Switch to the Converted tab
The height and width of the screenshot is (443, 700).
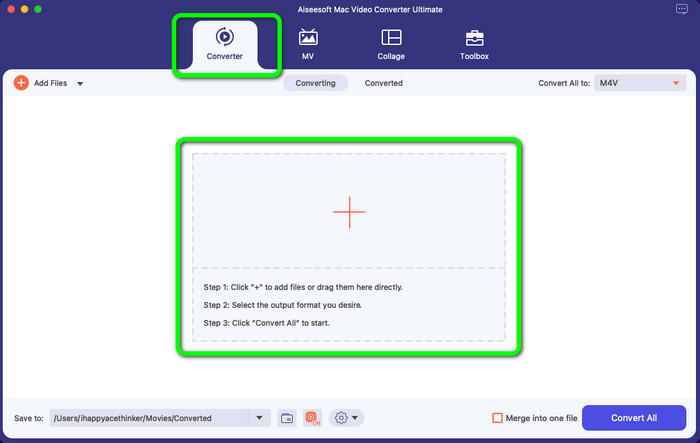click(383, 83)
